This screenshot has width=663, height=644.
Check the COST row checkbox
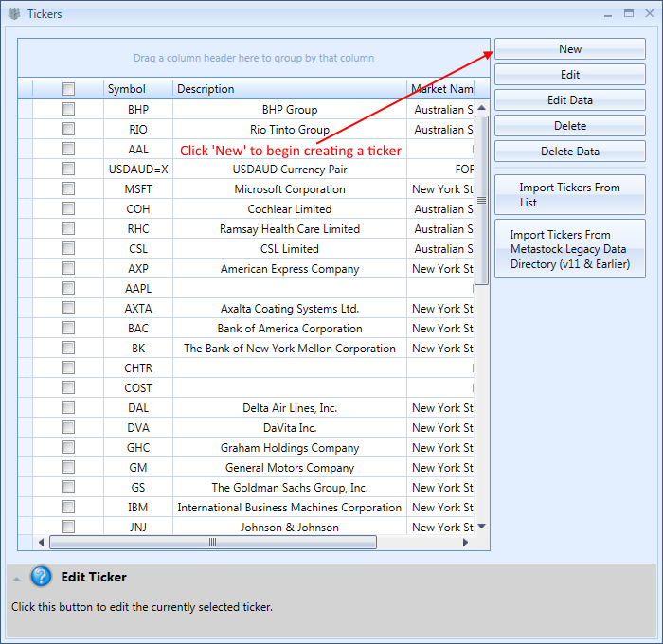click(x=68, y=387)
